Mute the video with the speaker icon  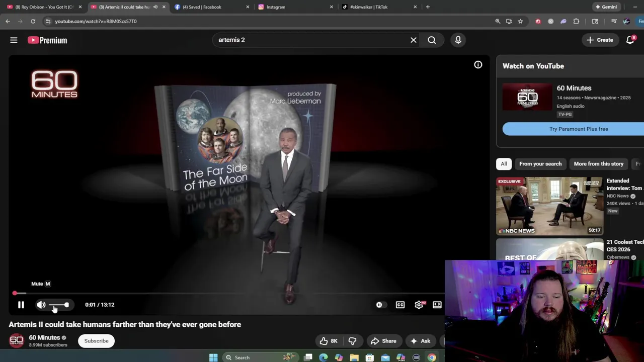[x=41, y=305]
